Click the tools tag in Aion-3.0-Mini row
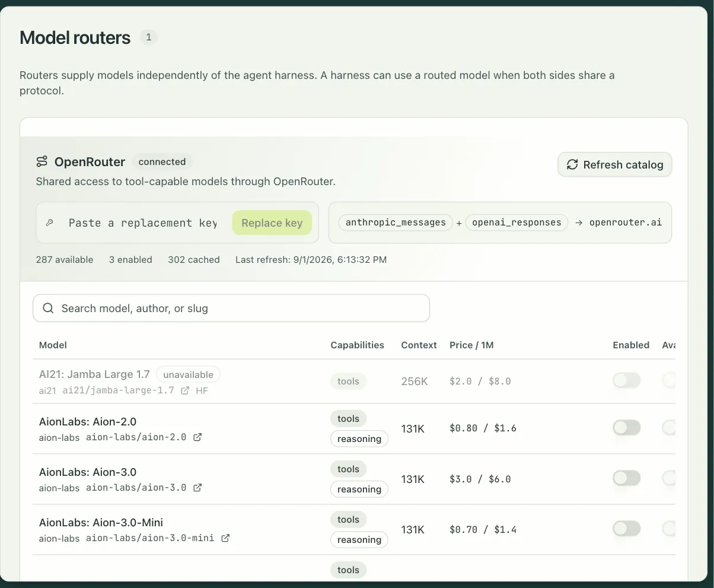The image size is (714, 588). (x=348, y=519)
